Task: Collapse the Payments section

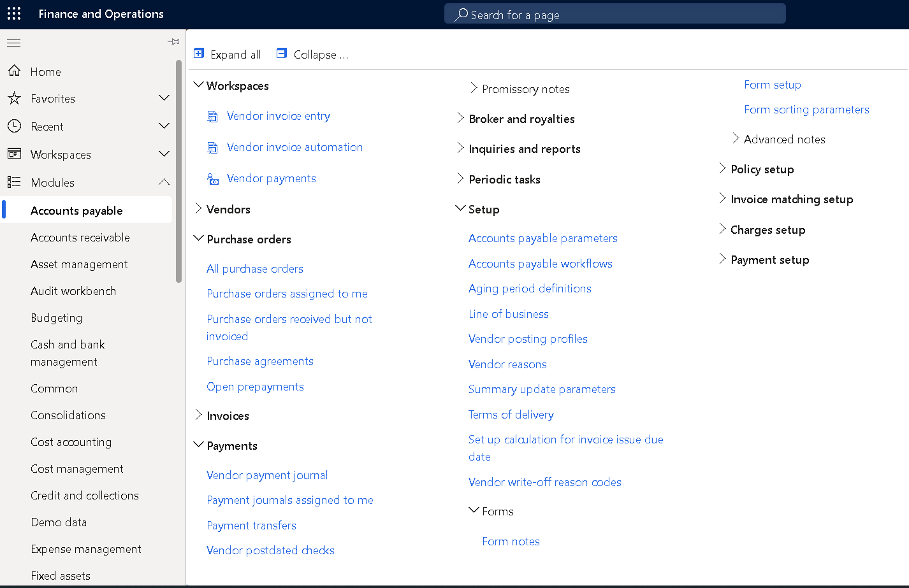Action: [198, 445]
